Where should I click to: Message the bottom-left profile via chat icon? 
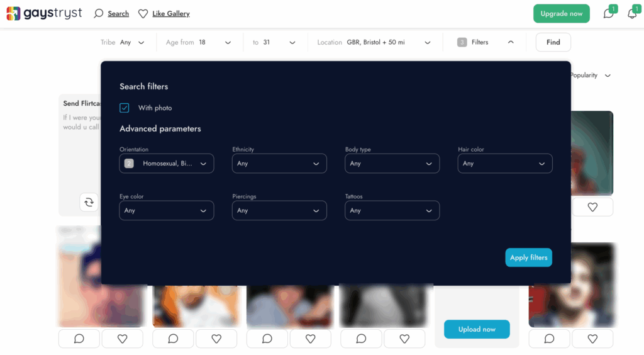[x=79, y=339]
